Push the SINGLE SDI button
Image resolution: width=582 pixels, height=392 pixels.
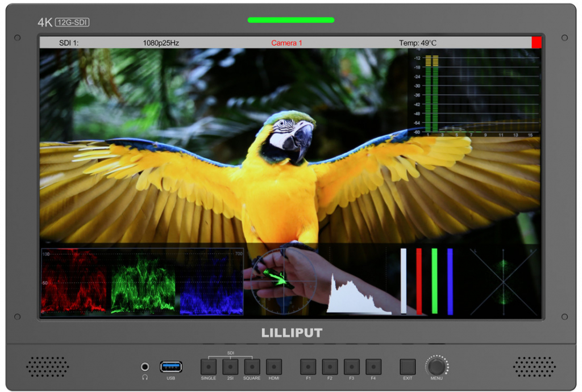tap(208, 367)
